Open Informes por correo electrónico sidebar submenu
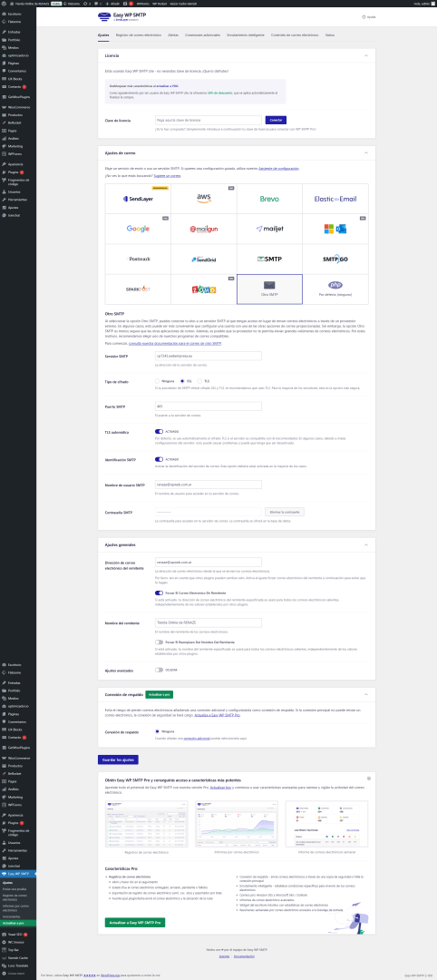437x980 pixels. tap(15, 908)
